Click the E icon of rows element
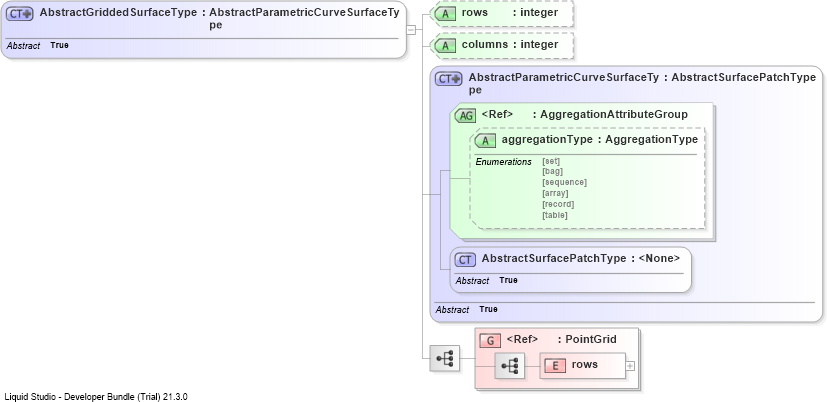 (x=555, y=365)
